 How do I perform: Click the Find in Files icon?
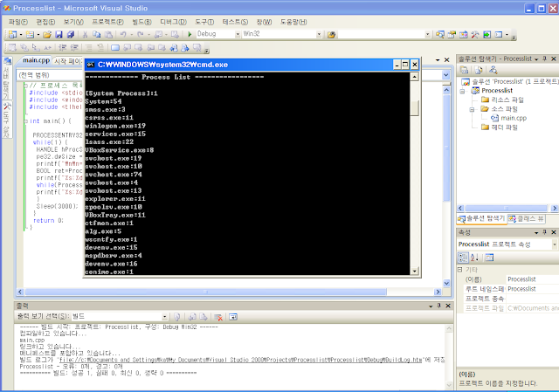[x=332, y=35]
